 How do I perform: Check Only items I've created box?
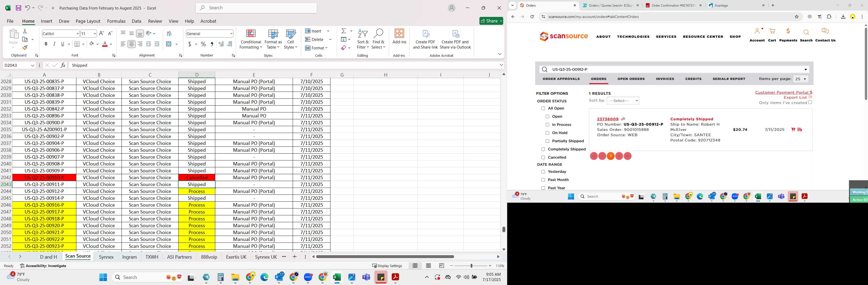[810, 103]
